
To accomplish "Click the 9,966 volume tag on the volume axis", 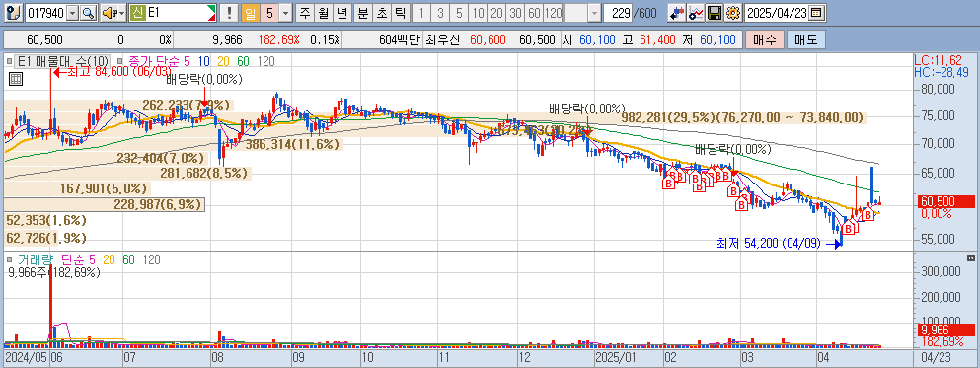I will (x=945, y=329).
